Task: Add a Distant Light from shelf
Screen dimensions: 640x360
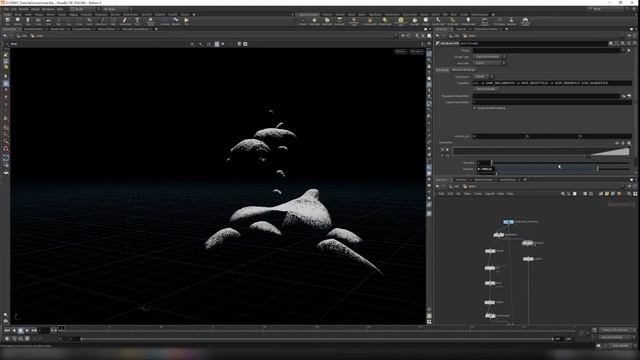Action: point(385,21)
